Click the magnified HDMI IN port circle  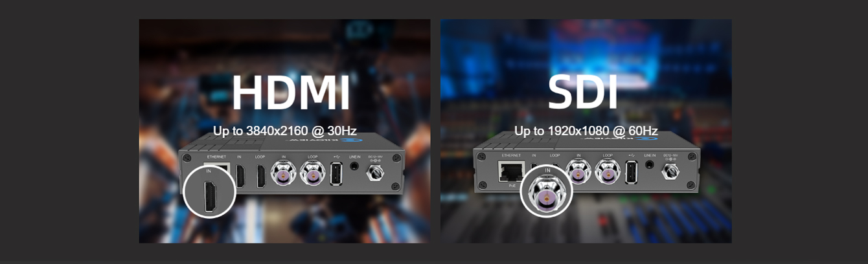209,192
